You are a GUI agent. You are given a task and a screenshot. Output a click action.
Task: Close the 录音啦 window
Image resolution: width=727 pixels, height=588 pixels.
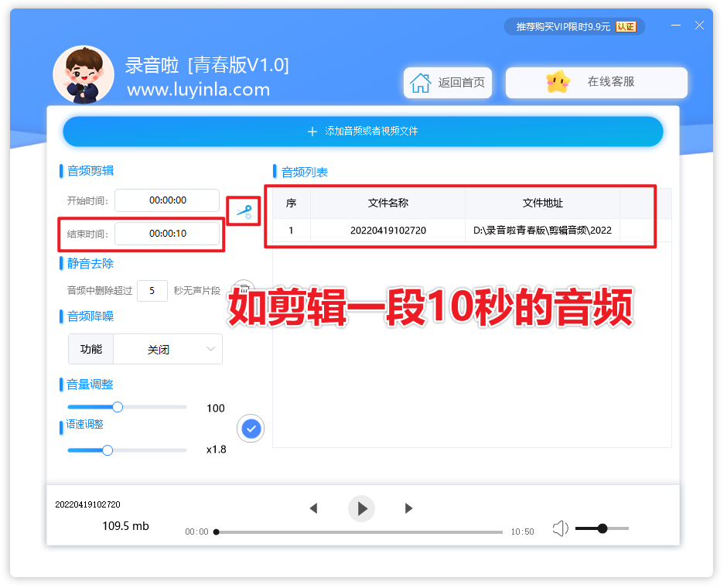click(x=700, y=26)
